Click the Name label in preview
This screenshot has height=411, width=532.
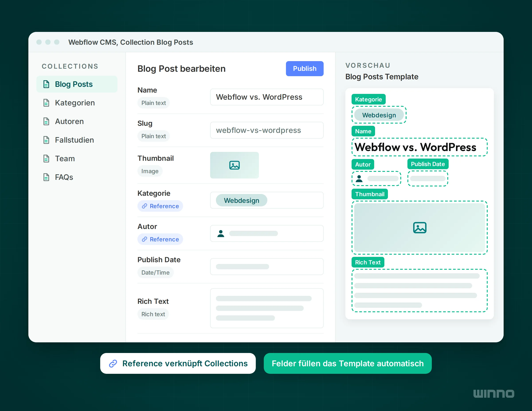coord(363,131)
